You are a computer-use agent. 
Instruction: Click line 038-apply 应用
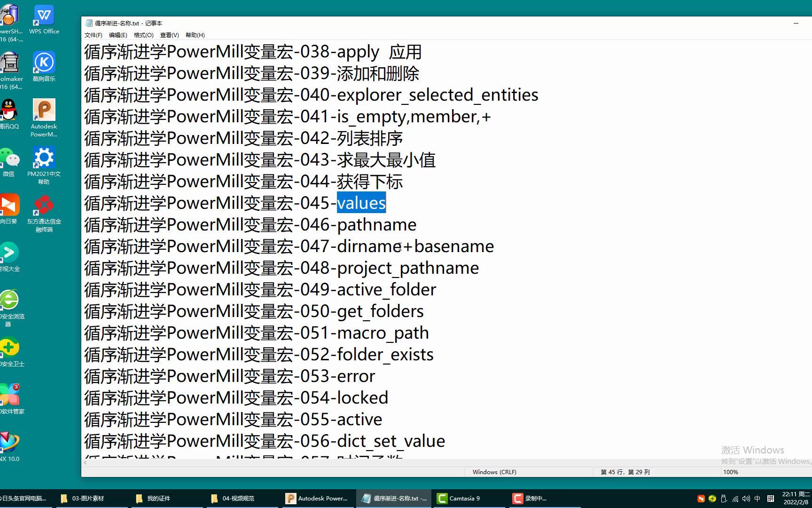[x=253, y=52]
